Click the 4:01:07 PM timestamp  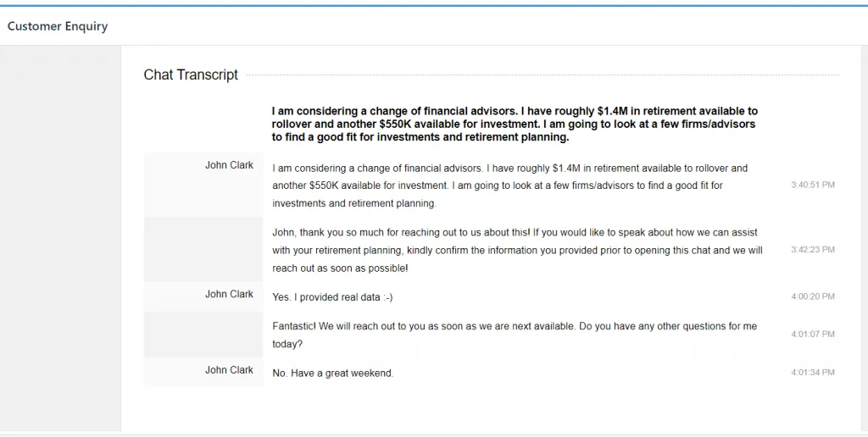[813, 335]
